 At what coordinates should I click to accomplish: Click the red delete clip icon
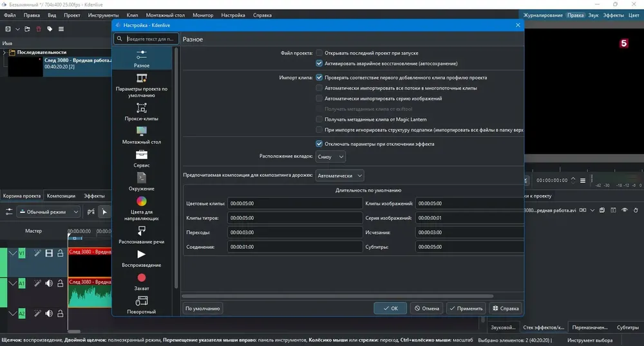tap(39, 29)
